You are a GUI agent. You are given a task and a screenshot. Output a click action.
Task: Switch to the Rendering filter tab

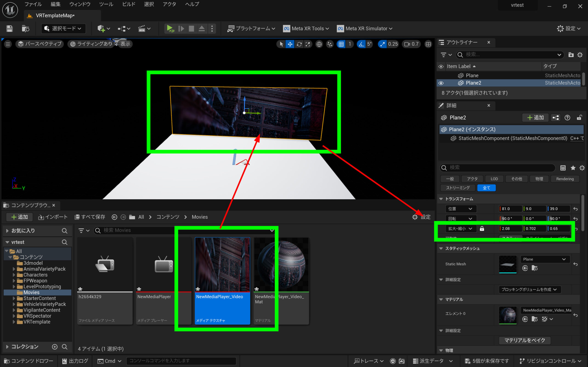click(565, 179)
